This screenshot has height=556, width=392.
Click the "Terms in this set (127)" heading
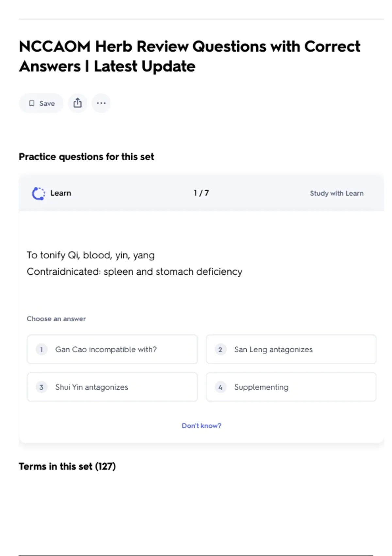click(x=67, y=466)
